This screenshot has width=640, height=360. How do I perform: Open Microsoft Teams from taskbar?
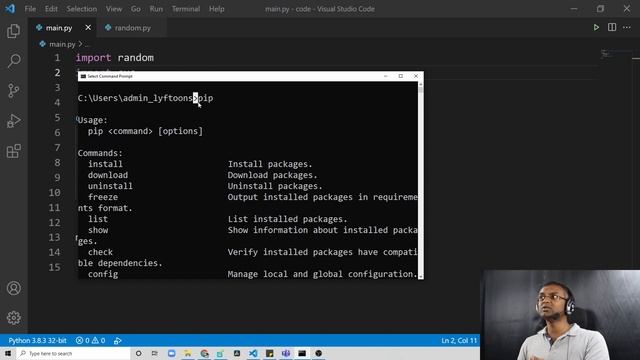point(286,353)
